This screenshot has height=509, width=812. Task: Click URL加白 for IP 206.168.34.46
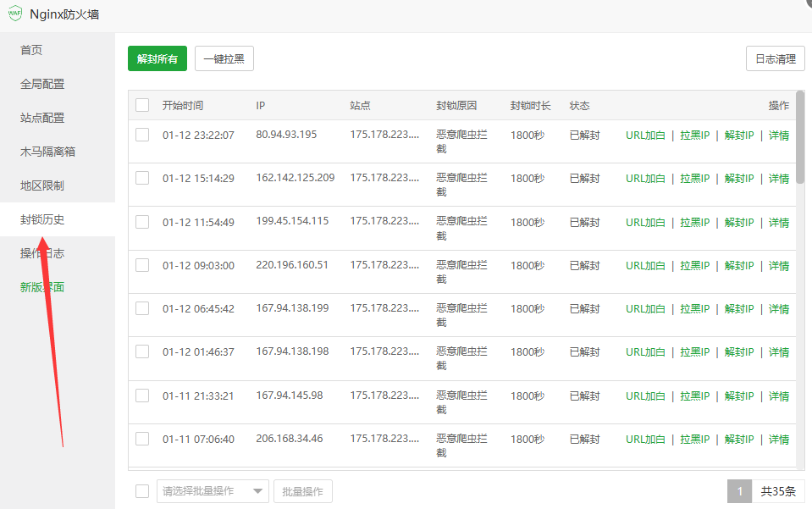645,439
